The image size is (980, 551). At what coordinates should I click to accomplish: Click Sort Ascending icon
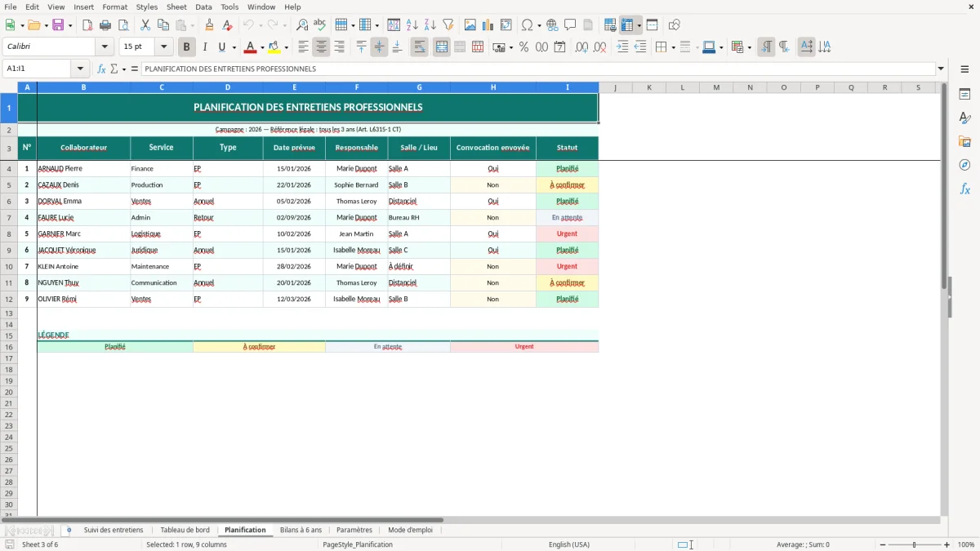point(412,25)
